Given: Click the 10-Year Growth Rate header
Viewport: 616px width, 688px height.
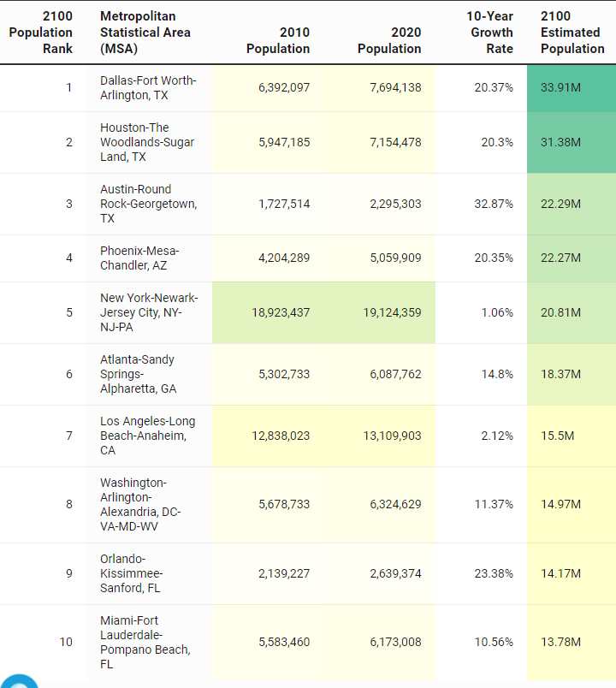Looking at the screenshot, I should pos(489,33).
